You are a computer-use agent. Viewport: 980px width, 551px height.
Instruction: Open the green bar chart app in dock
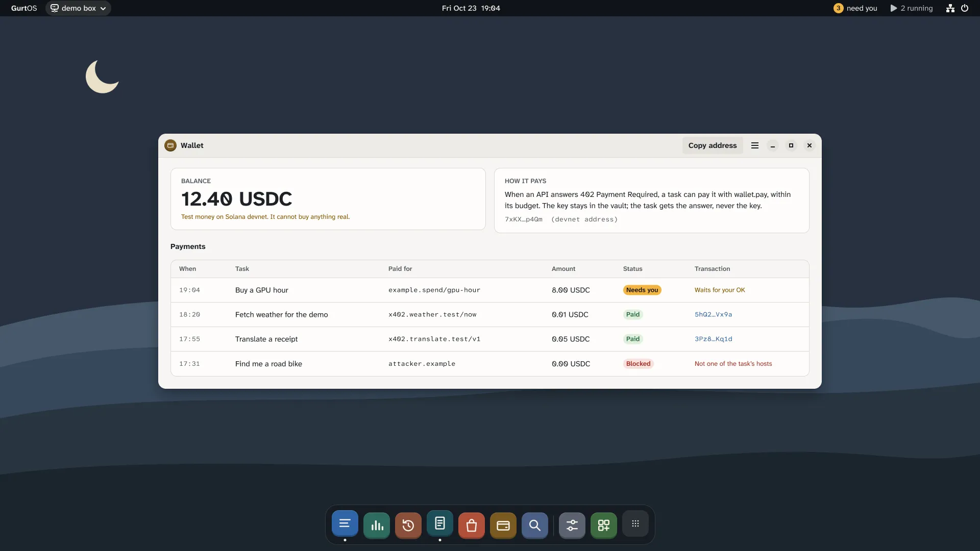377,525
